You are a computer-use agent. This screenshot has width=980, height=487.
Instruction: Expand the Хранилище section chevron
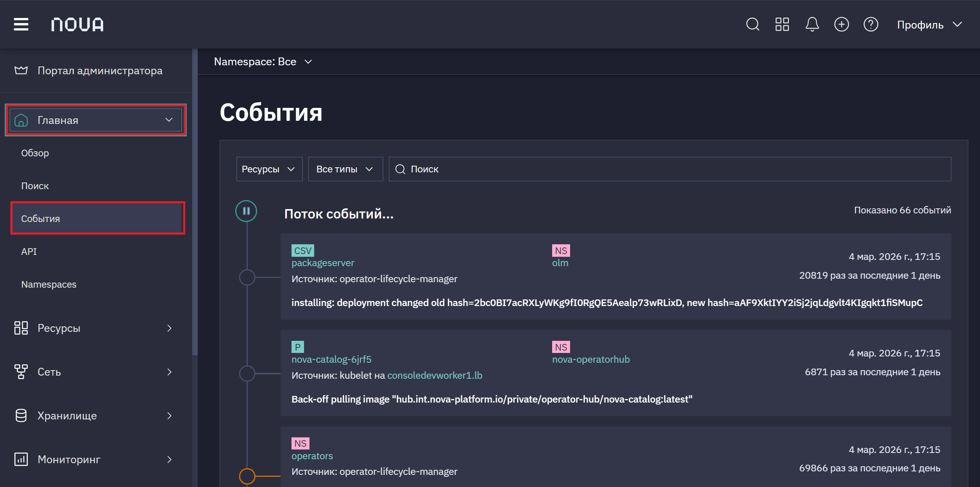coord(169,415)
